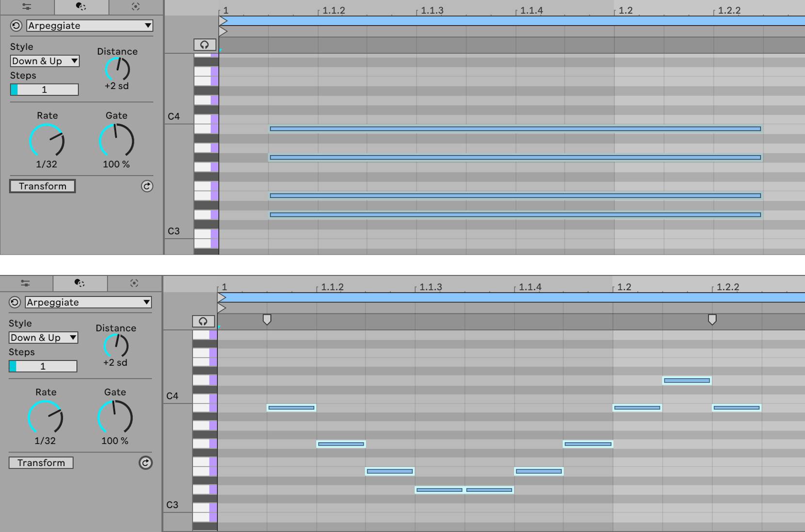Enable auto-apply refresh in the lower Transform panel

pos(146,463)
